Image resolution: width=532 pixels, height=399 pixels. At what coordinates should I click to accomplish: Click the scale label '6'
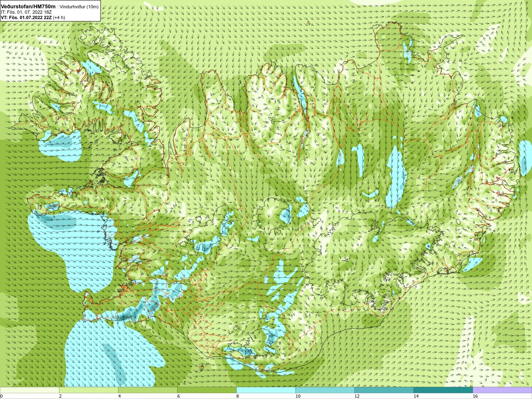[x=179, y=396]
